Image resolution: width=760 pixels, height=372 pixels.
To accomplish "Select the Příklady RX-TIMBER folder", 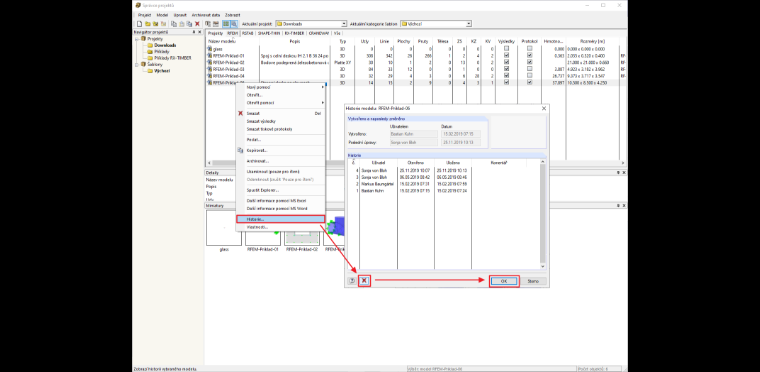I will click(x=169, y=58).
